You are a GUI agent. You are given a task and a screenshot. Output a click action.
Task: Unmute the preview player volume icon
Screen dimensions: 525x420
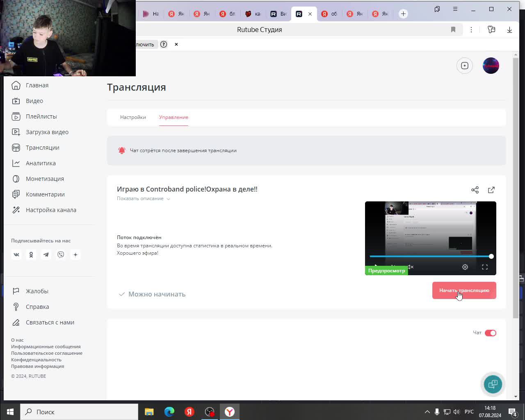[x=410, y=267]
